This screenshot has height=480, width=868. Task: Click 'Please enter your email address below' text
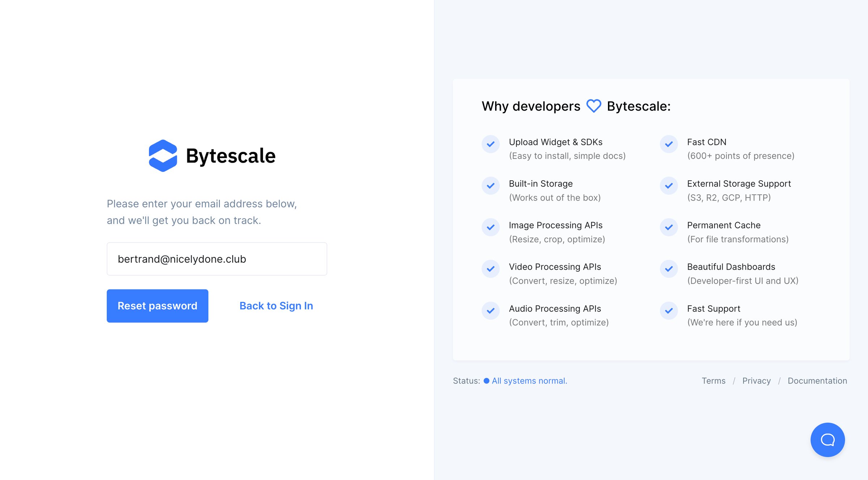pyautogui.click(x=202, y=204)
